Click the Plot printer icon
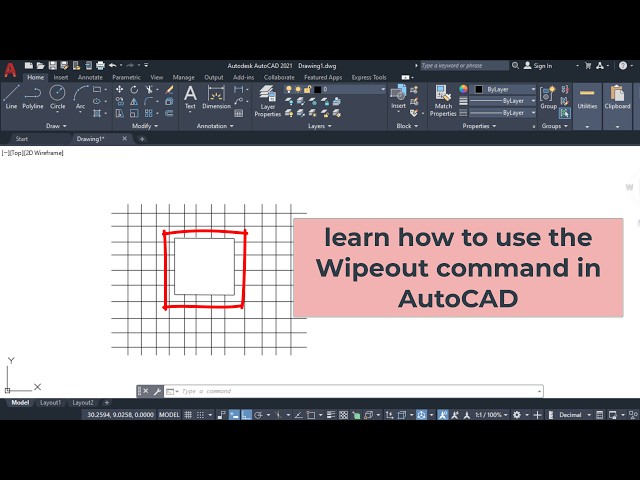This screenshot has width=640, height=480. tap(100, 65)
